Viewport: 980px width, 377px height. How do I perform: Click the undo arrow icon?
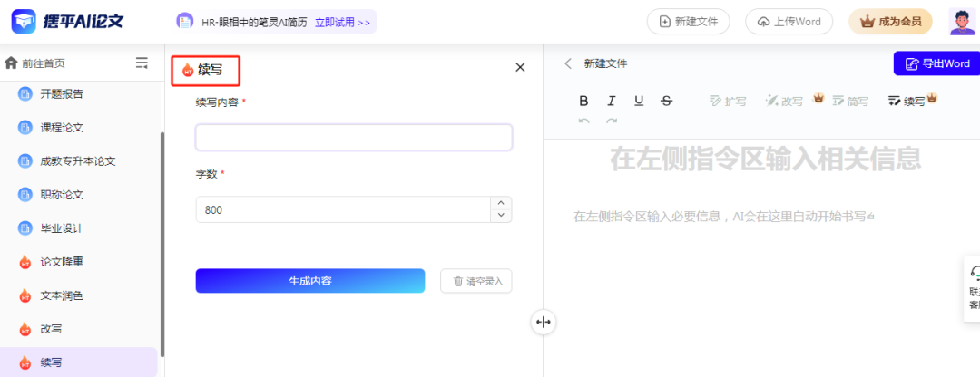(x=583, y=121)
